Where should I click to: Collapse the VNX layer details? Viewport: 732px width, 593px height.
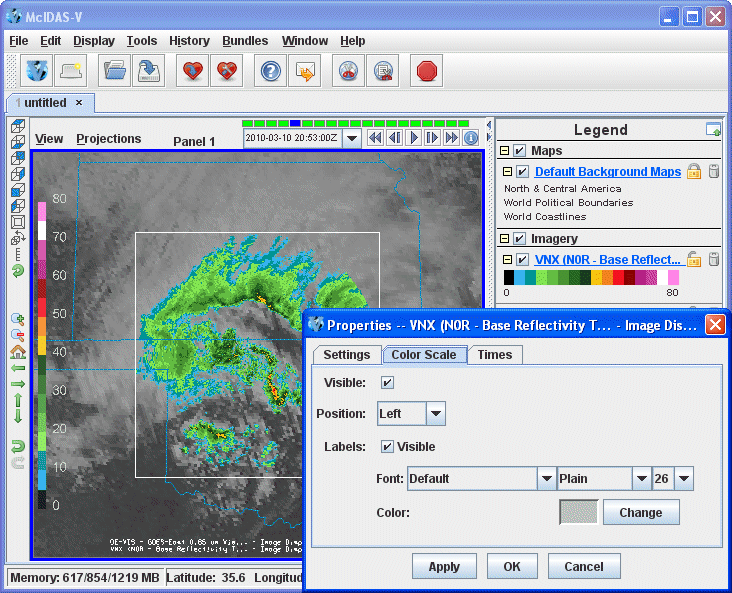[508, 259]
